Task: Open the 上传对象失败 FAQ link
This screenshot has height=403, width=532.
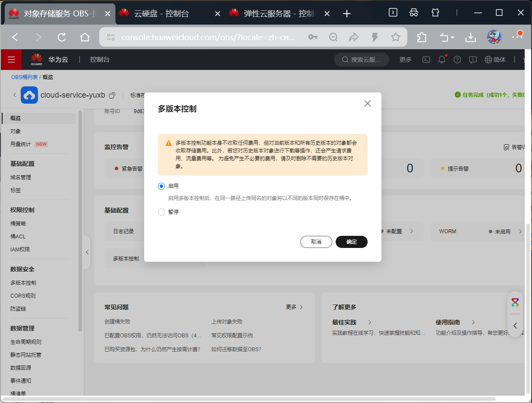Action: pos(227,322)
